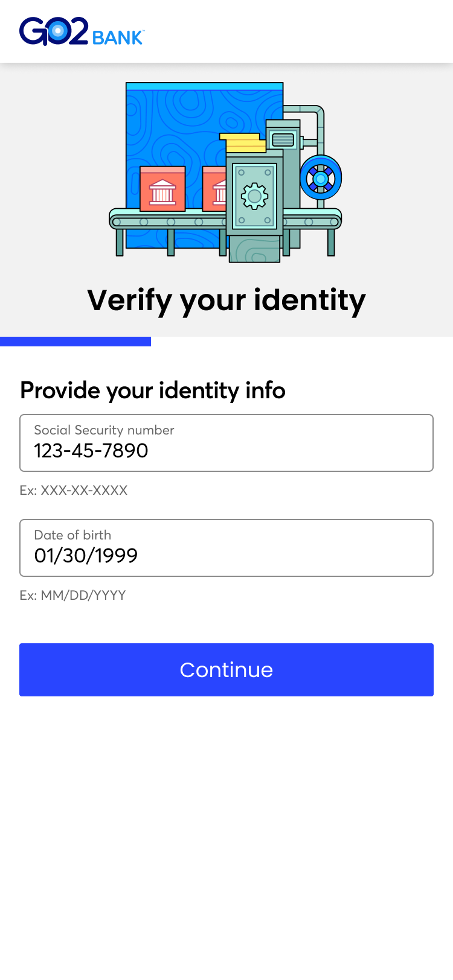
Task: Click the blue valve wheel illustration
Action: click(x=321, y=179)
